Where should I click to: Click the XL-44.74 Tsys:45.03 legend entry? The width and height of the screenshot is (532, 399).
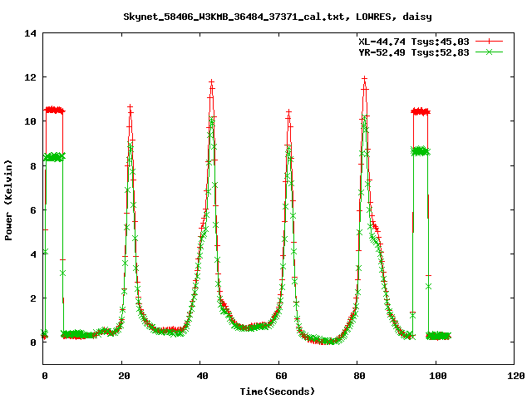coord(414,42)
